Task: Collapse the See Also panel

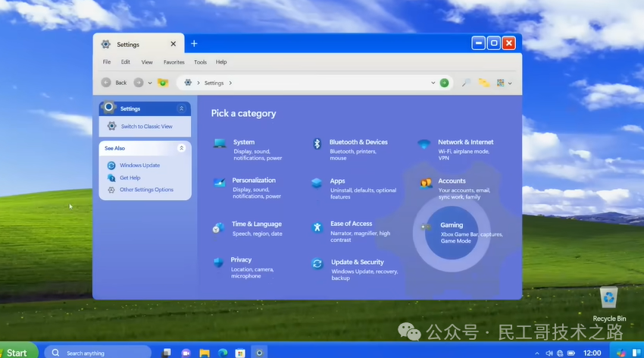Action: [x=182, y=148]
